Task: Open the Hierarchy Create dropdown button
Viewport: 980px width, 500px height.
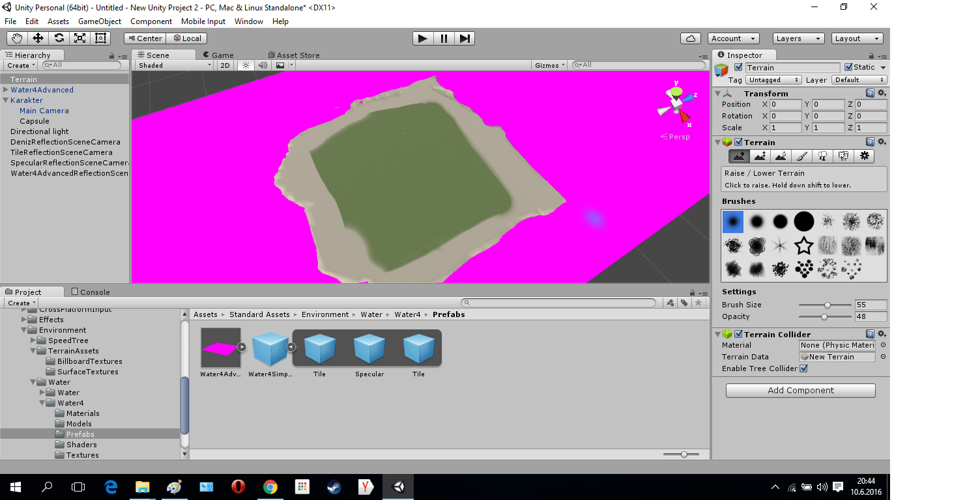Action: click(22, 65)
